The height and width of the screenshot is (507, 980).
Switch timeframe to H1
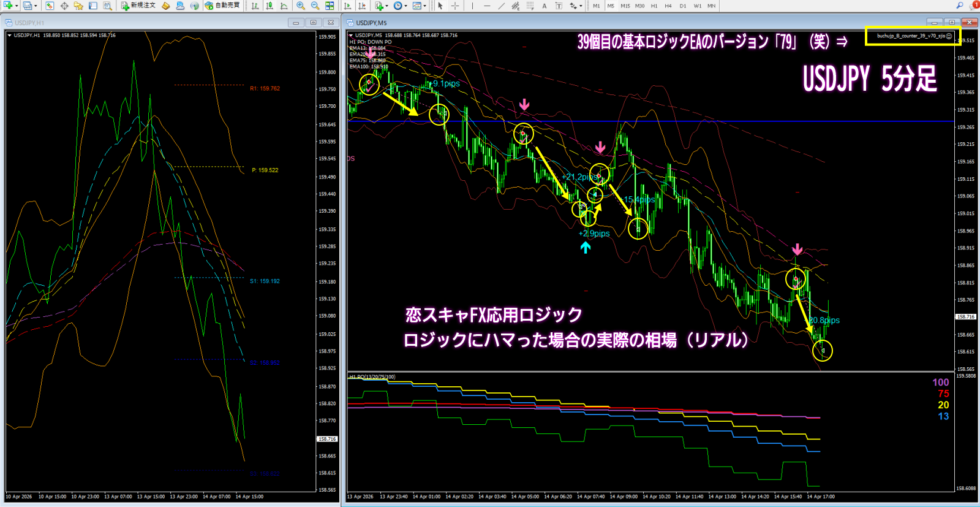(654, 6)
